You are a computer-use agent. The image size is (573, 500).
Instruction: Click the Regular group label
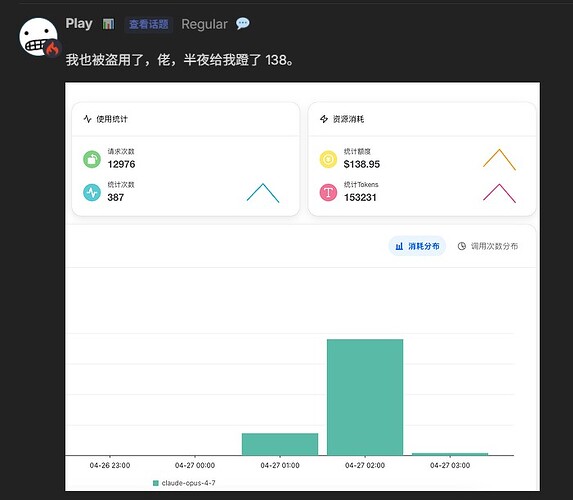204,24
